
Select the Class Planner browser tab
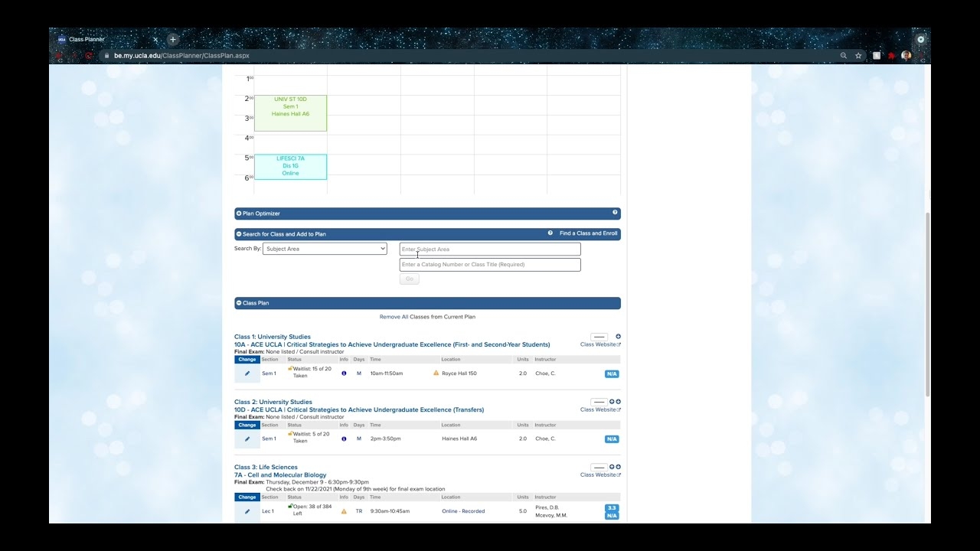coord(87,39)
